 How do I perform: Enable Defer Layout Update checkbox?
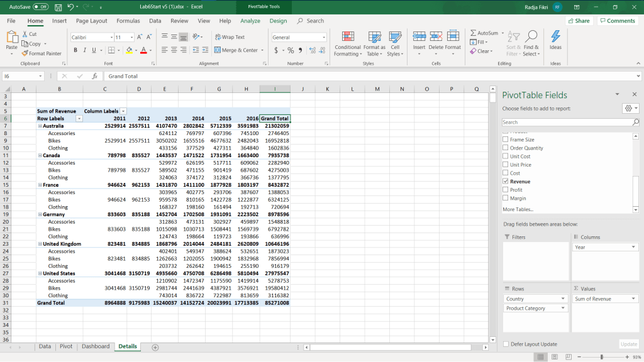pos(506,344)
